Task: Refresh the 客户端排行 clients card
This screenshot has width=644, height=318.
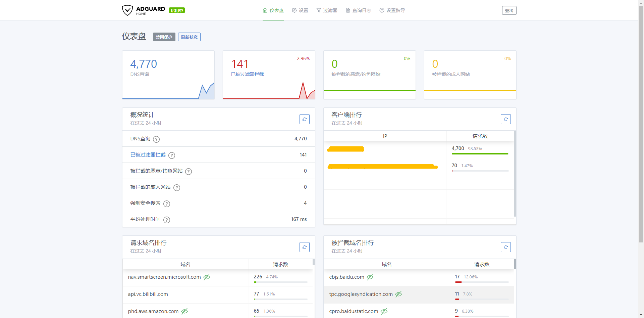Action: click(x=505, y=119)
